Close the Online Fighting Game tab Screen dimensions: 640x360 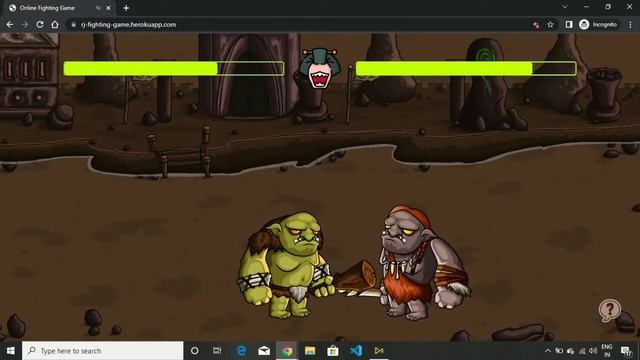pyautogui.click(x=108, y=8)
